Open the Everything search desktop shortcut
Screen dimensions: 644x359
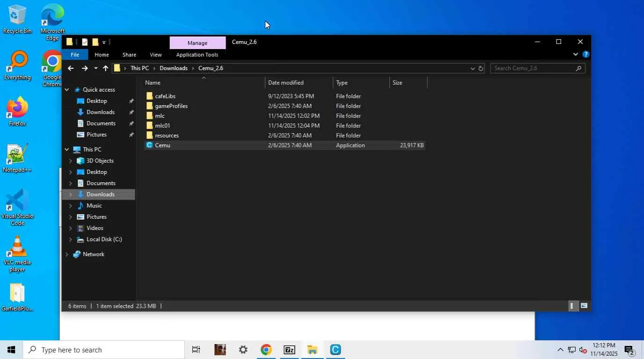coord(17,65)
